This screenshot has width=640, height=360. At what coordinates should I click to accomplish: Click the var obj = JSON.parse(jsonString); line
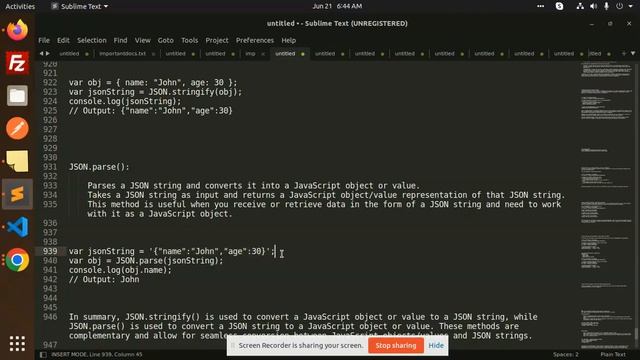146,260
